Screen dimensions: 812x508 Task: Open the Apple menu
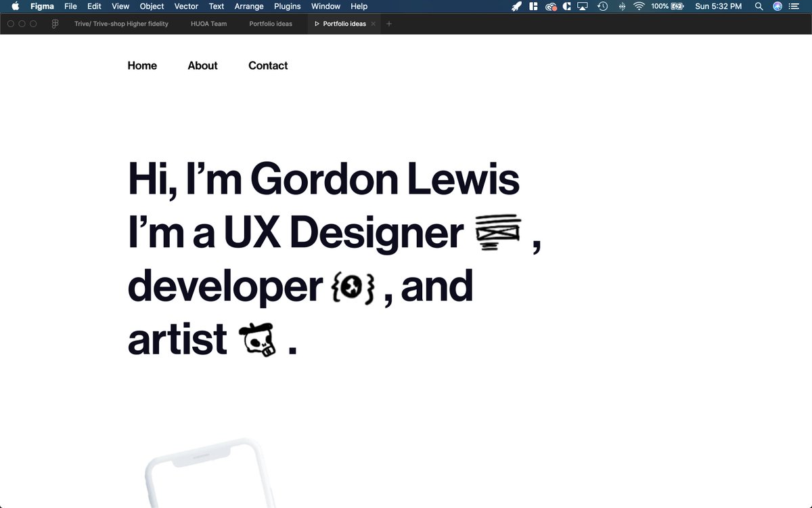pos(16,6)
